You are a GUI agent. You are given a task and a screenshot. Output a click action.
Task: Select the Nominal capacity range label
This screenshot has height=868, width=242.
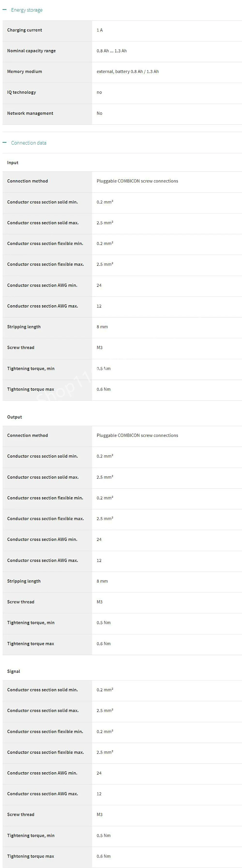(31, 51)
